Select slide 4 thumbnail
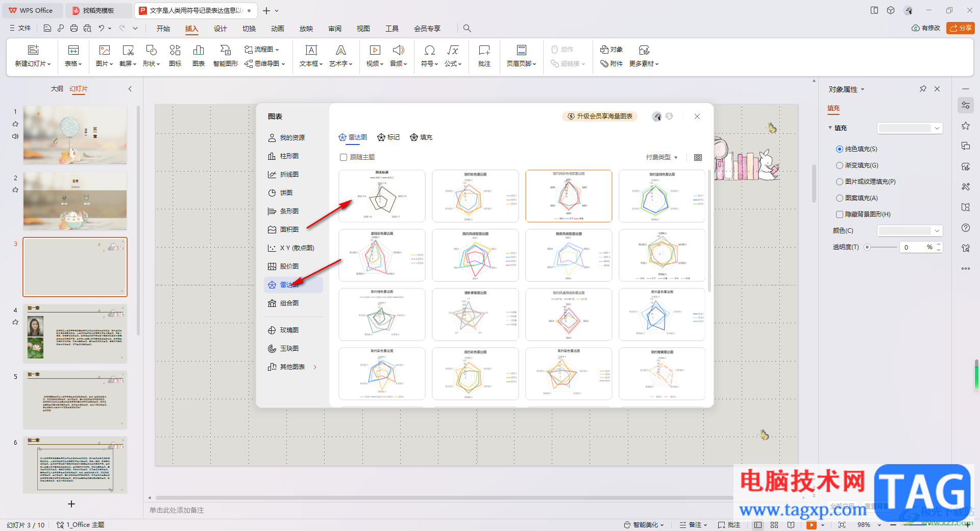 (x=75, y=333)
